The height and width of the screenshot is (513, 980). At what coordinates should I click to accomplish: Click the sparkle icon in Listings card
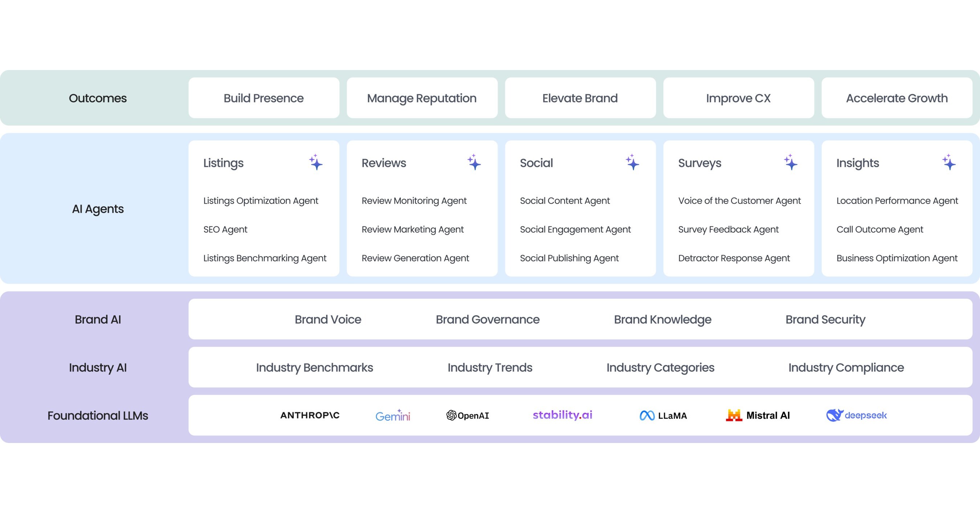pyautogui.click(x=316, y=163)
